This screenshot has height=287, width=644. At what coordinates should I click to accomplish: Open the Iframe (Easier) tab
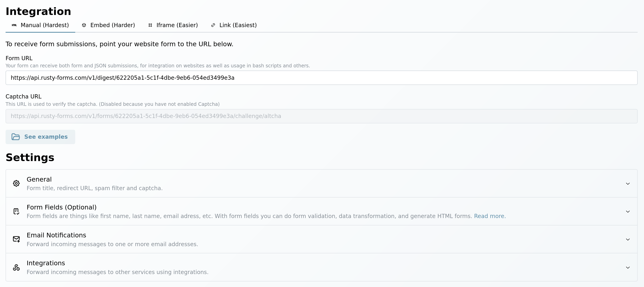tap(173, 25)
